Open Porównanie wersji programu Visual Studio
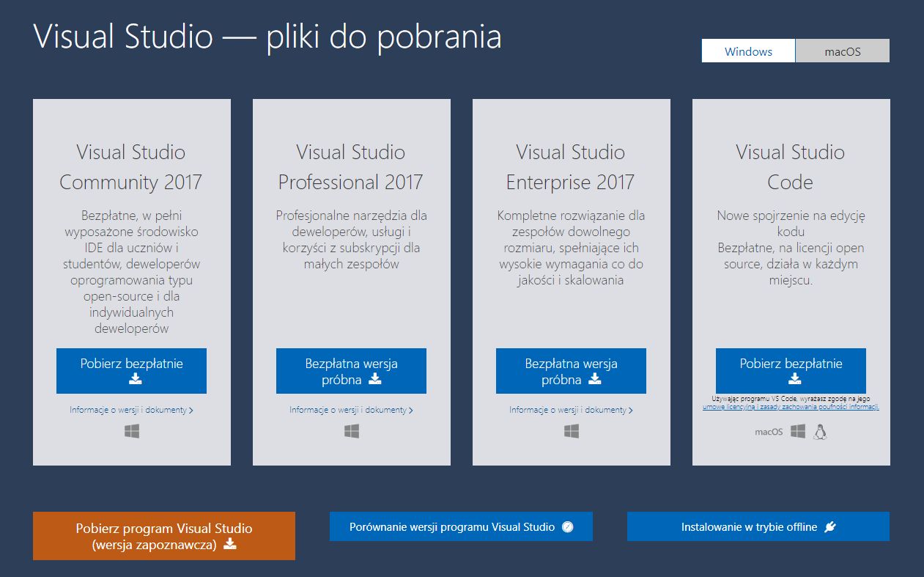The width and height of the screenshot is (924, 577). (461, 526)
